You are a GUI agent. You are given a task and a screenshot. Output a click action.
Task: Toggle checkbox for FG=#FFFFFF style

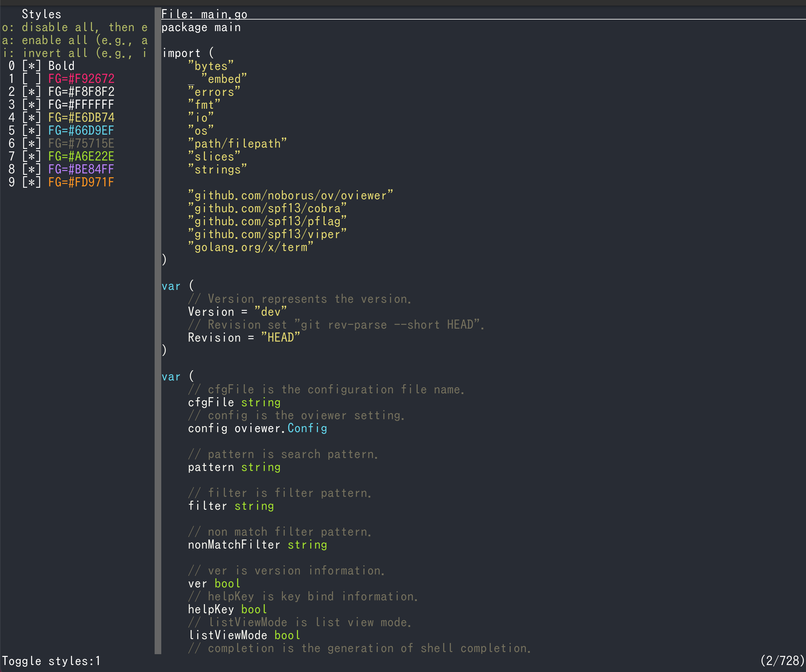tap(31, 105)
